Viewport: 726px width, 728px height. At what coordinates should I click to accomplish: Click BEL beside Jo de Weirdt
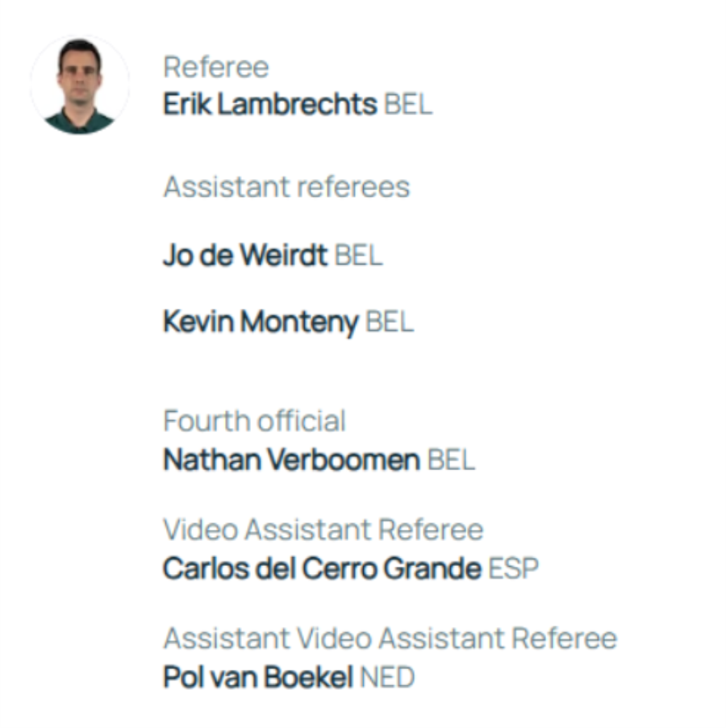click(358, 256)
